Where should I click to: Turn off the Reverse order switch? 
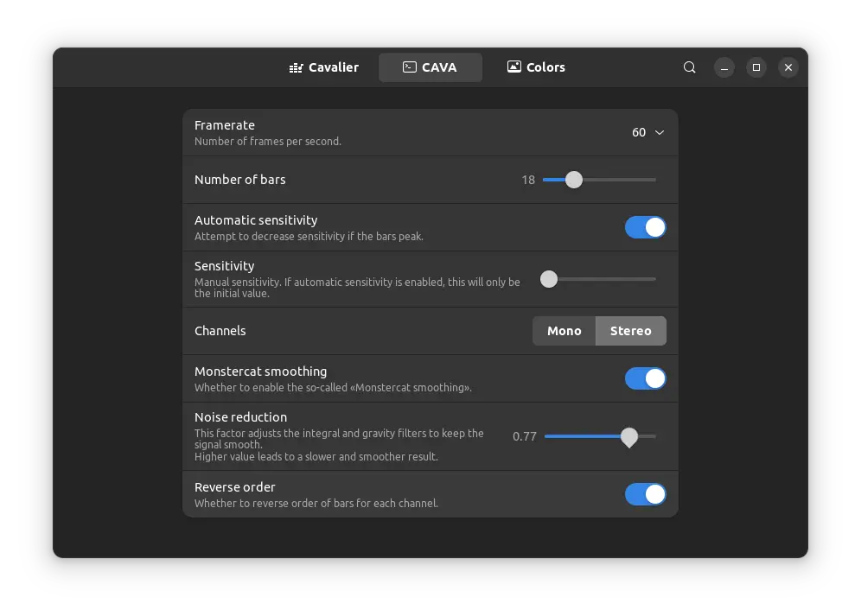pos(645,494)
